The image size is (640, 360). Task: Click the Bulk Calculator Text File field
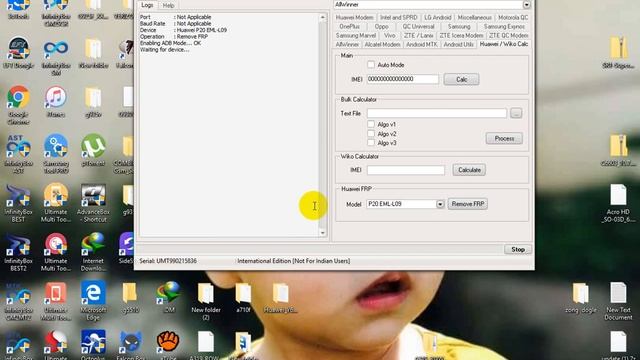[437, 113]
